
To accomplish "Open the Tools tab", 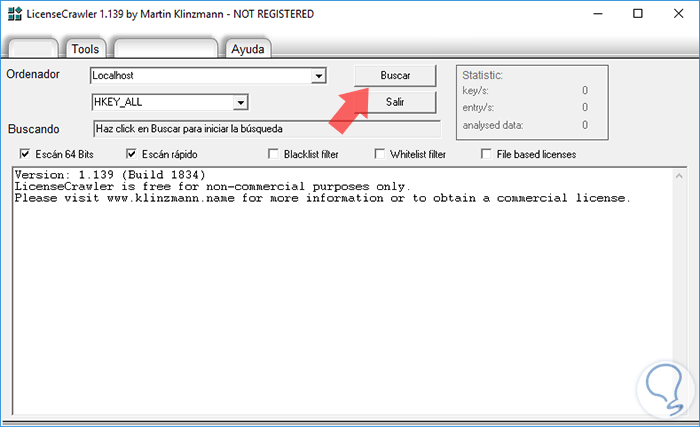I will (85, 49).
